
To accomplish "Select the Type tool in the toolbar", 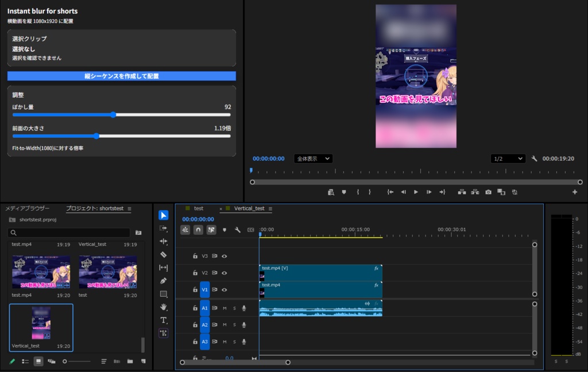I will 164,320.
